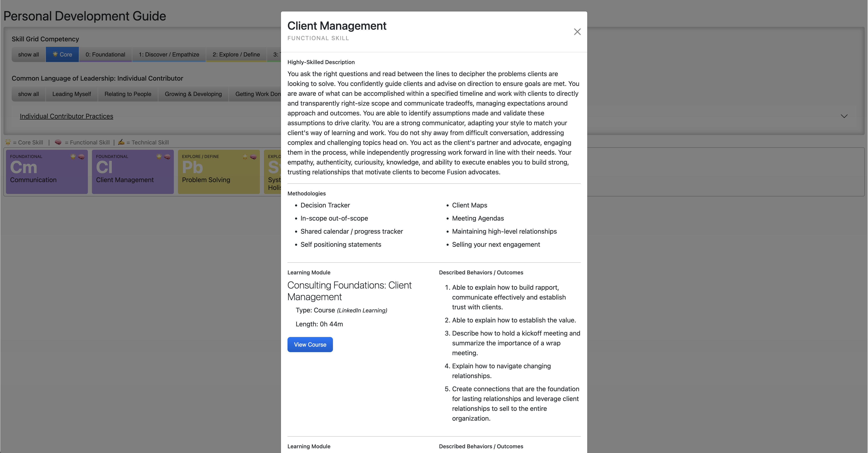Image resolution: width=868 pixels, height=453 pixels.
Task: Select the 2: Explore / Define filter
Action: [236, 55]
